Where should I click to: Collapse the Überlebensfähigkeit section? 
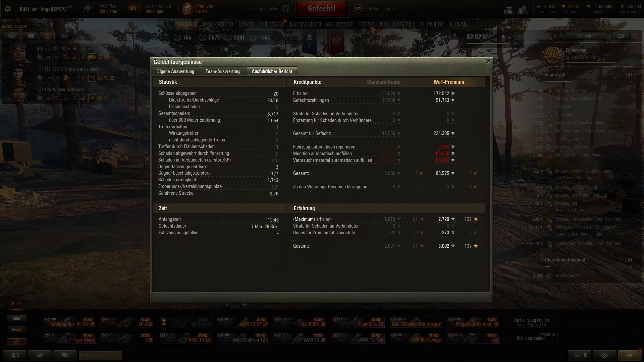pyautogui.click(x=542, y=260)
